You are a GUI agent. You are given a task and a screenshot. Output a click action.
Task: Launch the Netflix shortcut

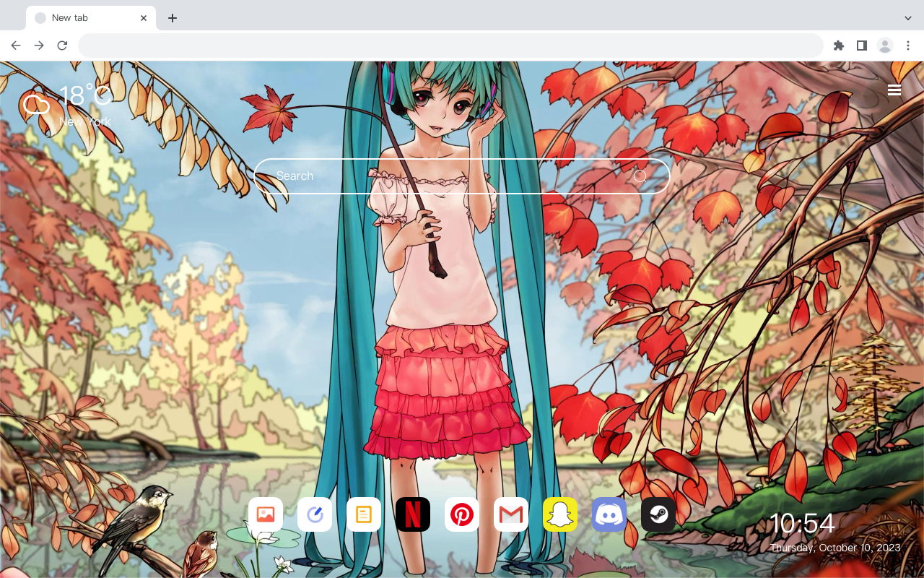tap(413, 514)
